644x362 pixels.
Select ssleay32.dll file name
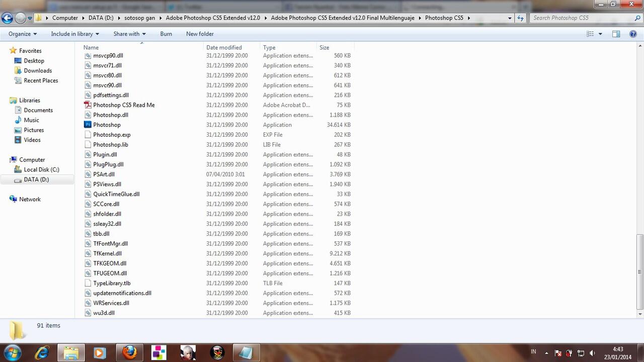click(x=107, y=224)
